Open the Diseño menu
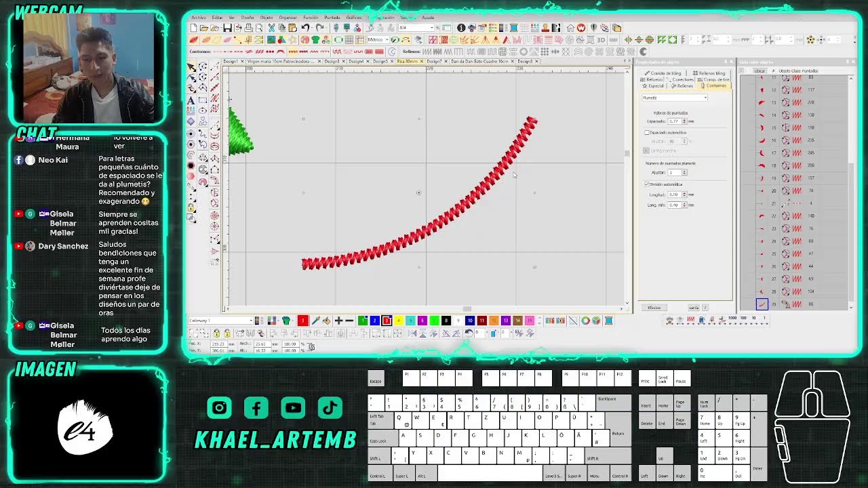The image size is (868, 488). pos(248,17)
